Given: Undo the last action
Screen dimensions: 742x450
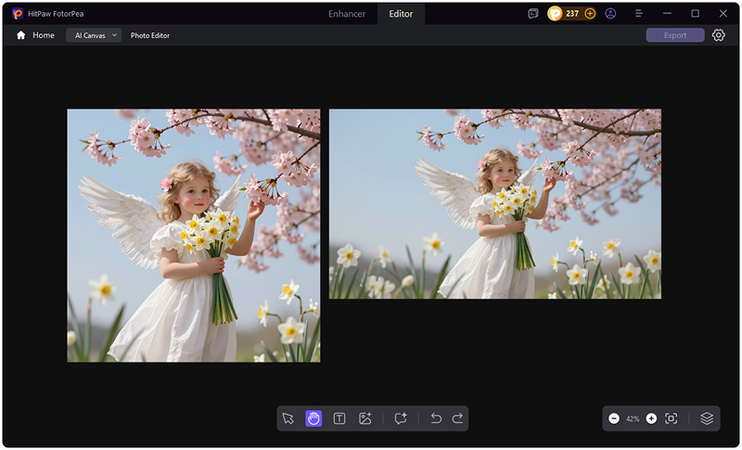Looking at the screenshot, I should 436,418.
